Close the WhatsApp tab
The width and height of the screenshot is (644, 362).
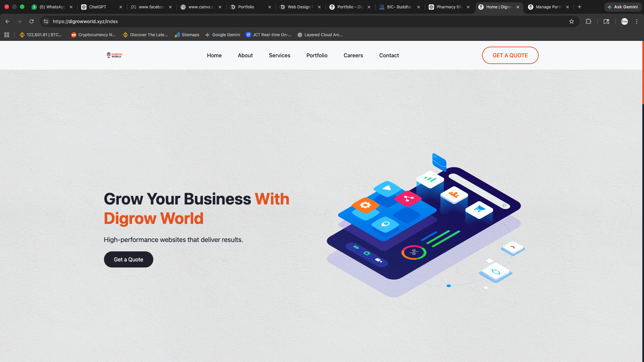point(71,7)
